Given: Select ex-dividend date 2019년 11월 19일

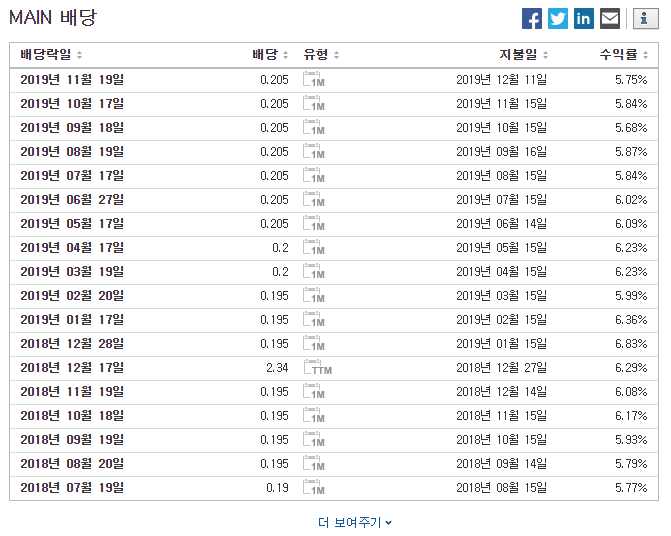Looking at the screenshot, I should (72, 80).
